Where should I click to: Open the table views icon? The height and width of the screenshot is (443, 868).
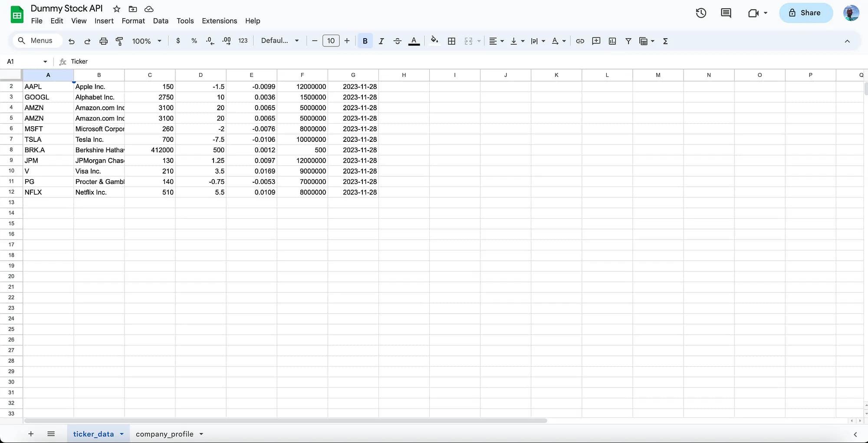(644, 41)
